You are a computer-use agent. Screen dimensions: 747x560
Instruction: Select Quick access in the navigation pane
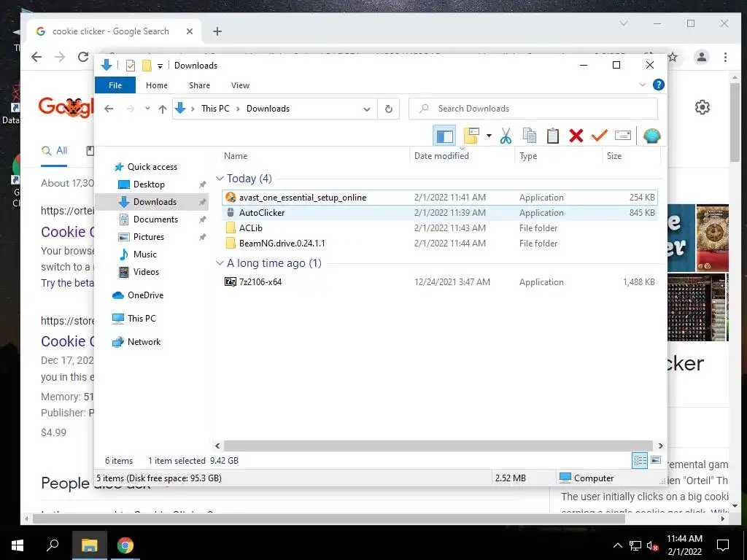click(152, 167)
